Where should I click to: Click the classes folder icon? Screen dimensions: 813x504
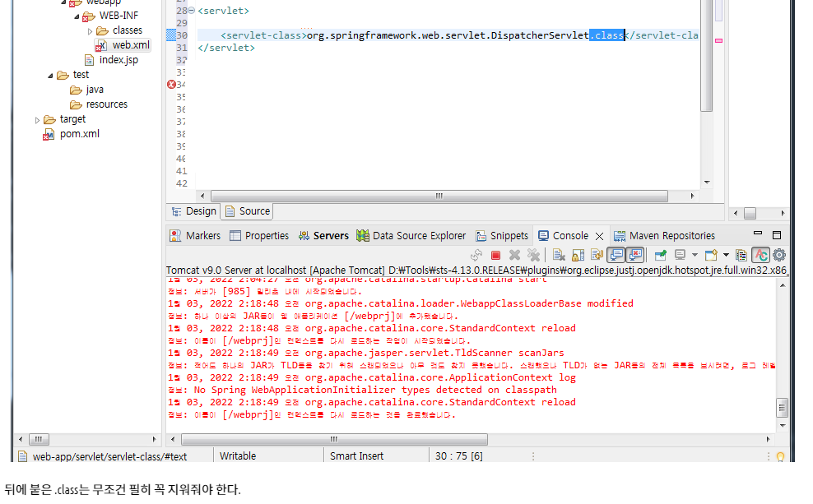[x=102, y=31]
